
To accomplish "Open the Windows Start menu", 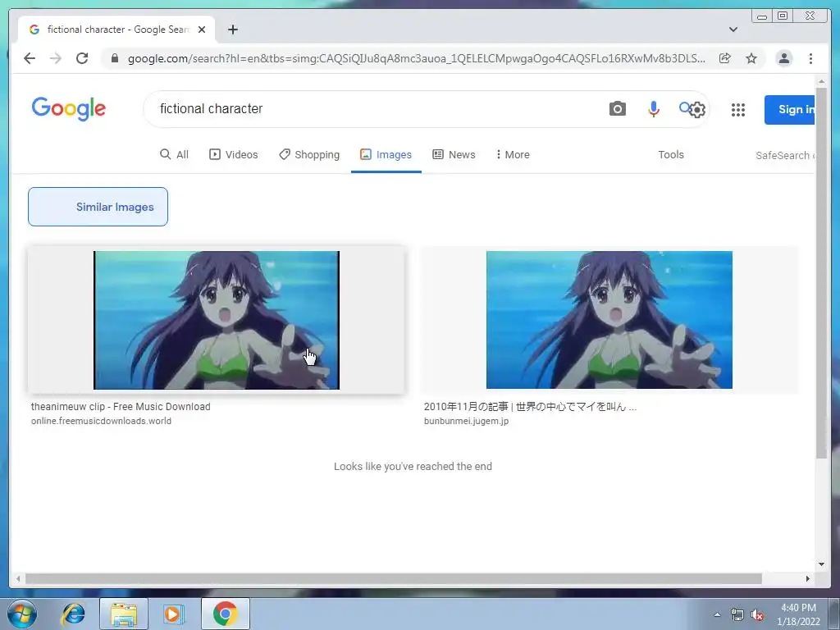I will point(22,614).
